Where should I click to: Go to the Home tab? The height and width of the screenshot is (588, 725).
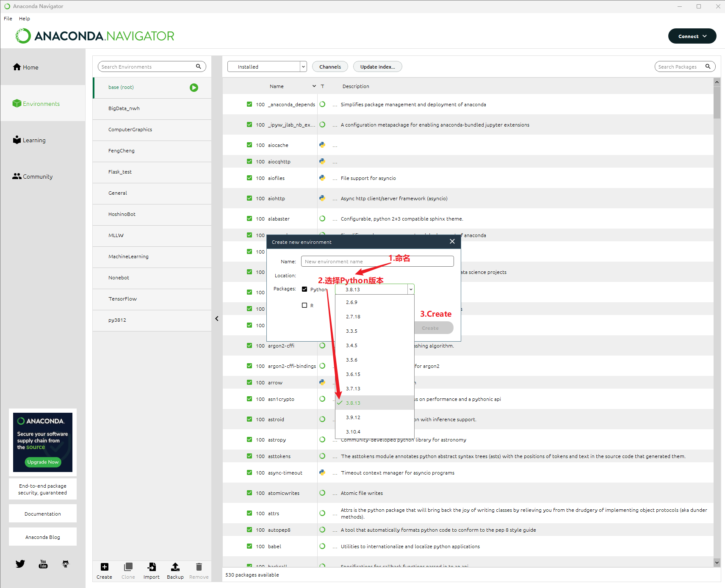click(x=43, y=67)
